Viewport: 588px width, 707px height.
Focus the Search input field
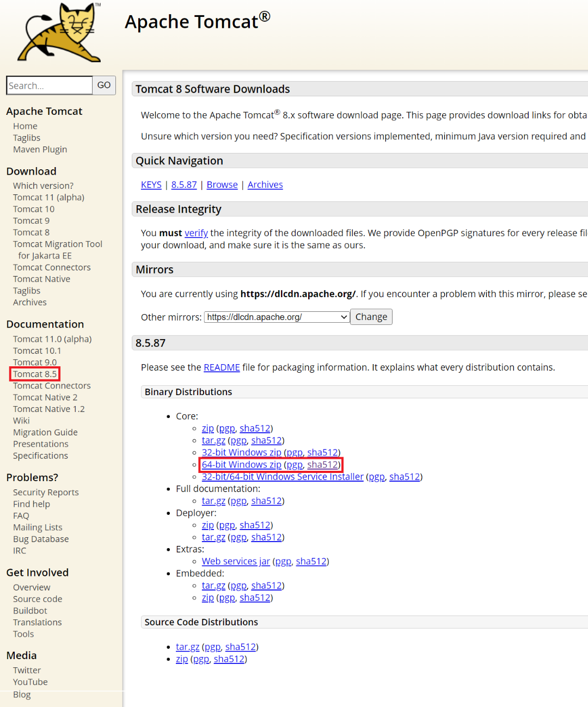pyautogui.click(x=50, y=85)
